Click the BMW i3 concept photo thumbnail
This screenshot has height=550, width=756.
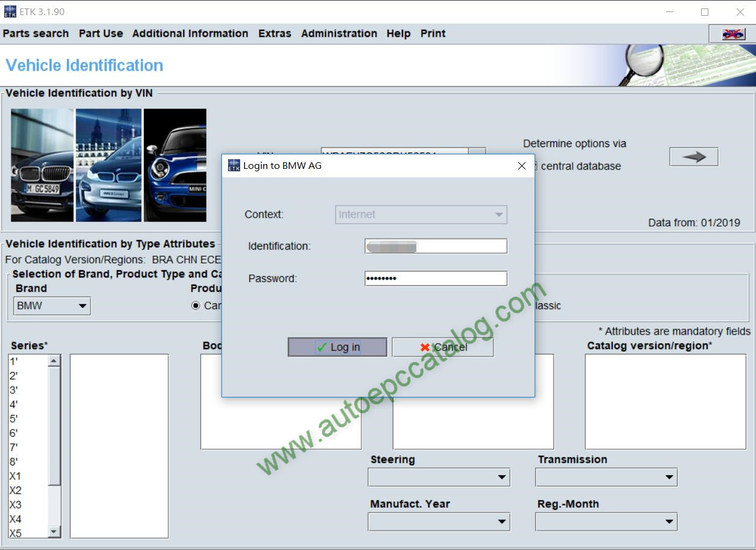pyautogui.click(x=109, y=165)
